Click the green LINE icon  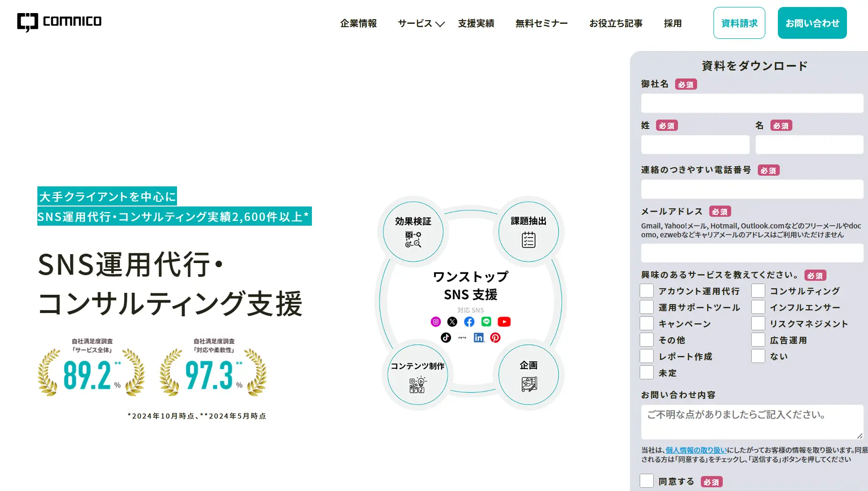(486, 321)
